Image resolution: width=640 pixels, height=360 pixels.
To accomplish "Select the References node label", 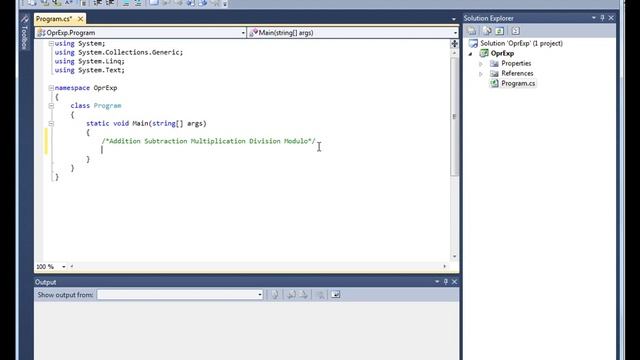I will 517,73.
